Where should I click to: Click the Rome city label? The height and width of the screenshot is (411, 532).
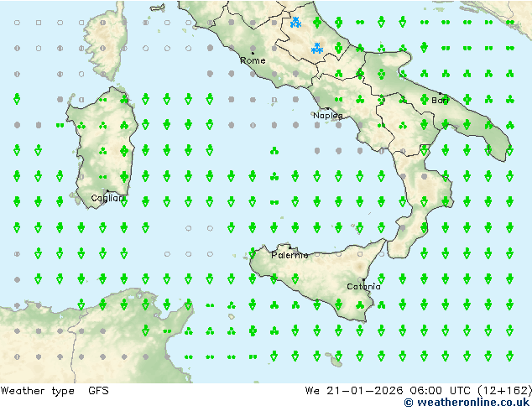pos(253,60)
